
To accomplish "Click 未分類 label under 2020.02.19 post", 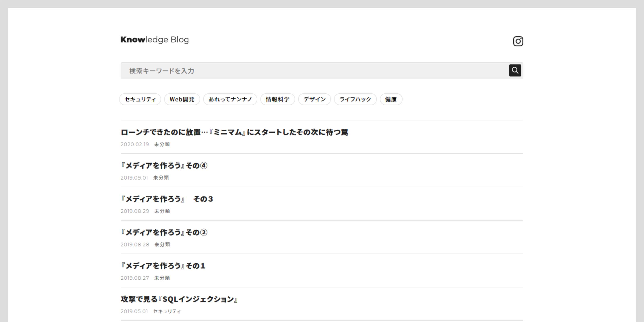I will coord(162,144).
